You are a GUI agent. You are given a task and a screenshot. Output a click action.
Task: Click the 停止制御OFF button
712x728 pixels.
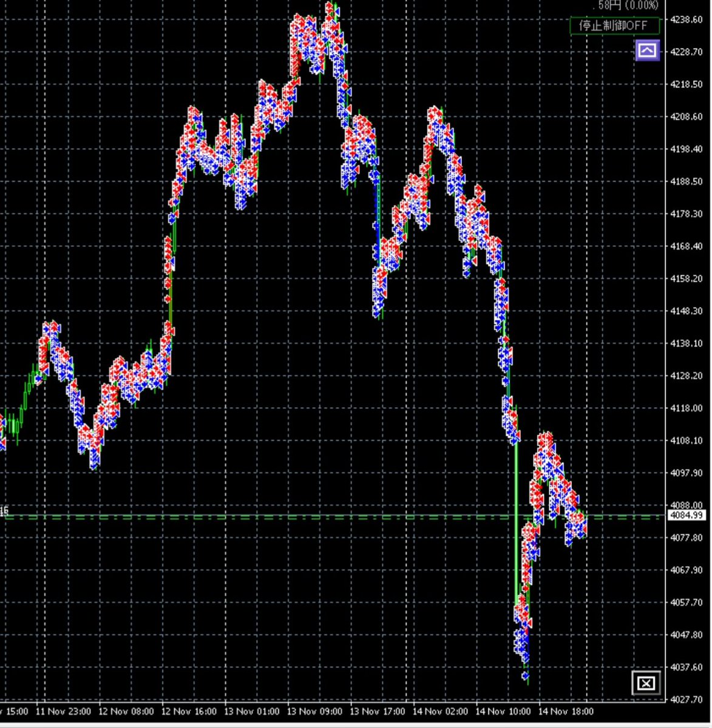(614, 25)
